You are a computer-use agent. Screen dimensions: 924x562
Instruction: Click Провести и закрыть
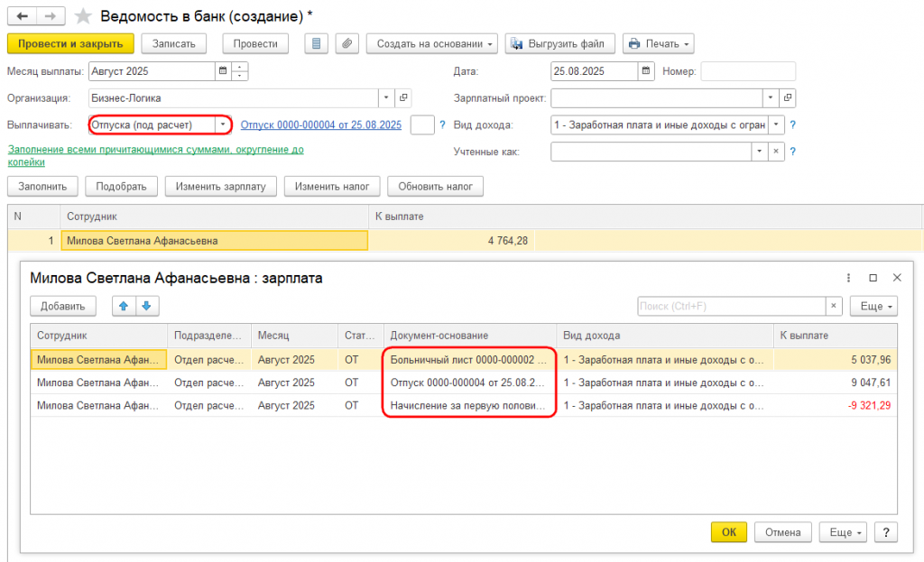tap(70, 43)
